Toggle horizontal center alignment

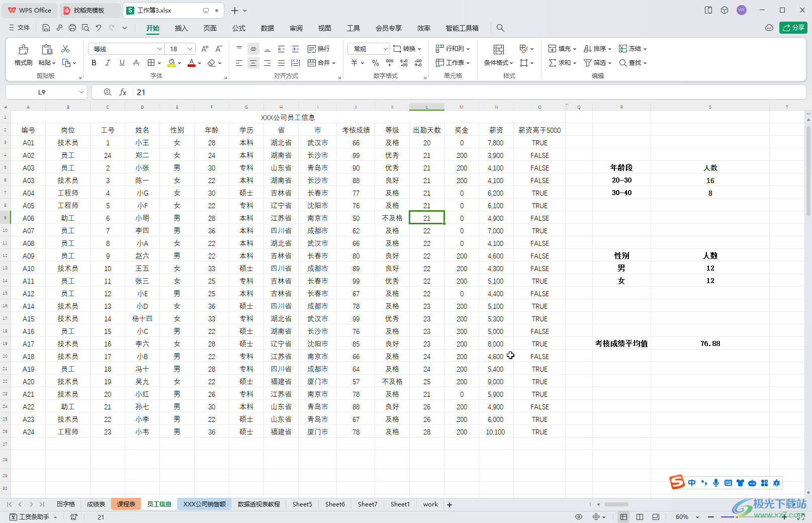(253, 63)
